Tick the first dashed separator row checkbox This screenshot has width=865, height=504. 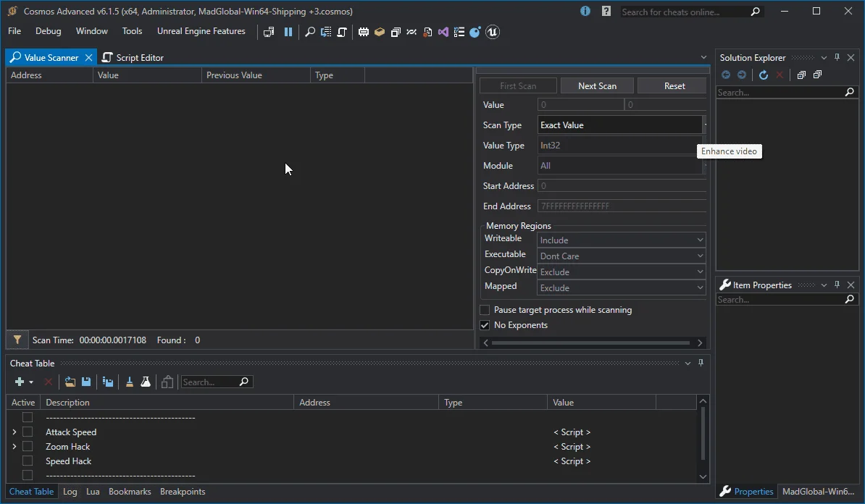[28, 417]
